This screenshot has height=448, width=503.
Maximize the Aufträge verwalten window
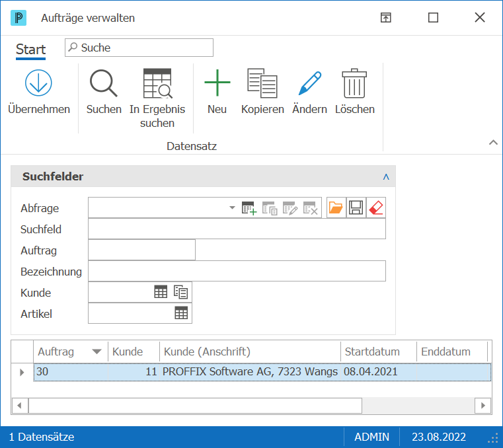[x=433, y=18]
